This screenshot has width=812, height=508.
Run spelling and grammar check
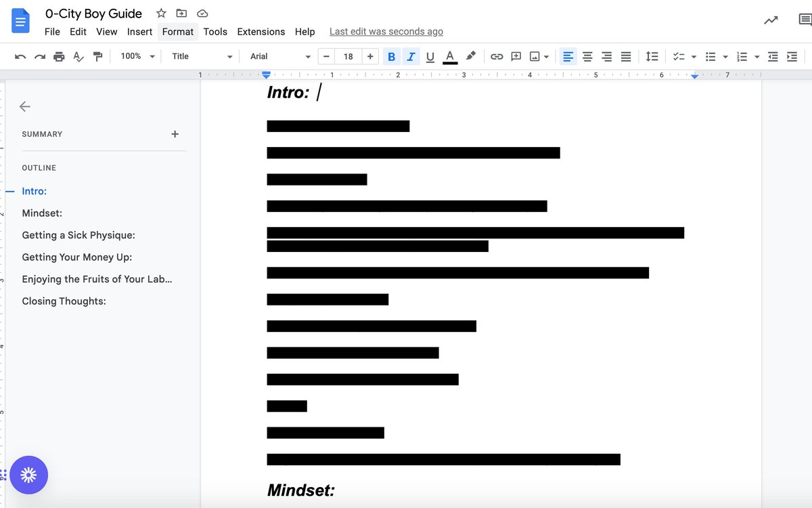[78, 56]
